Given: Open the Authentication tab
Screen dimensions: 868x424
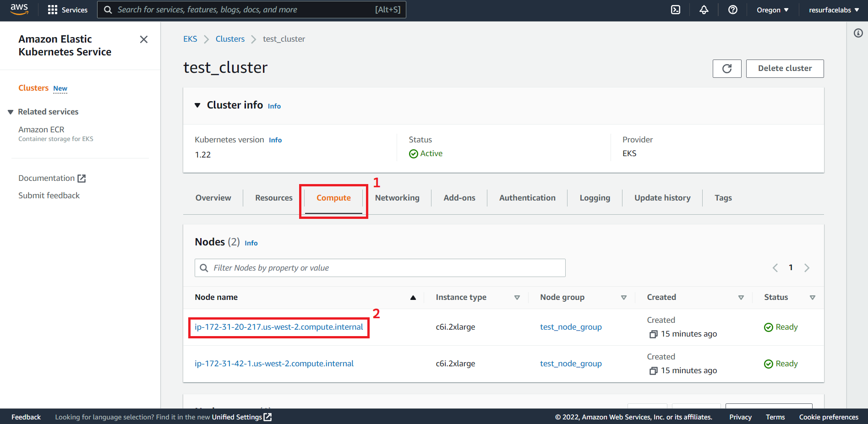Looking at the screenshot, I should (527, 198).
